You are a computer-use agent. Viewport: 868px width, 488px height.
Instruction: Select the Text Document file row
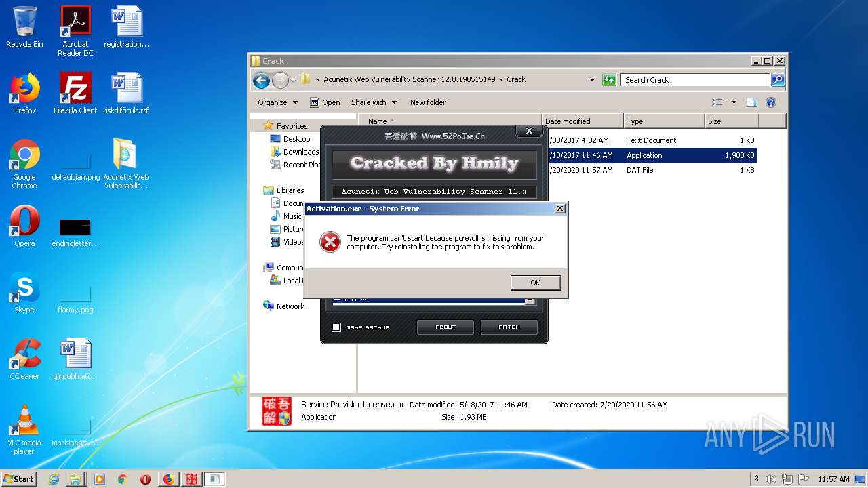[x=651, y=140]
